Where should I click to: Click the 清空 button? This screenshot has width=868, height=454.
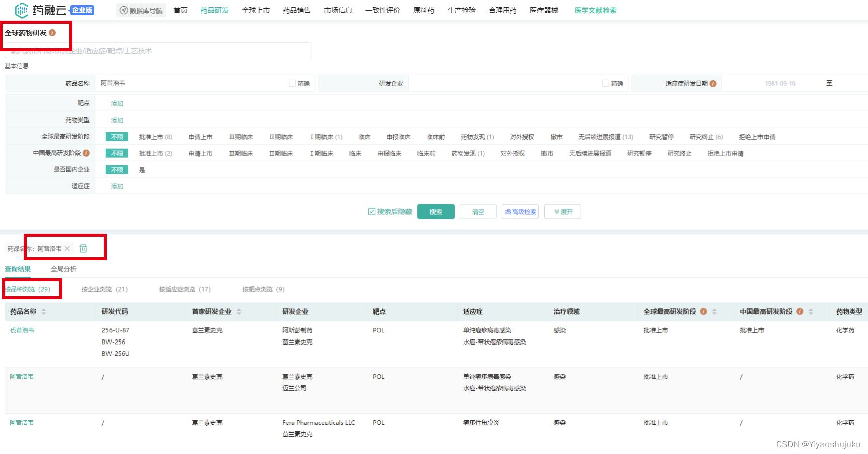[478, 212]
